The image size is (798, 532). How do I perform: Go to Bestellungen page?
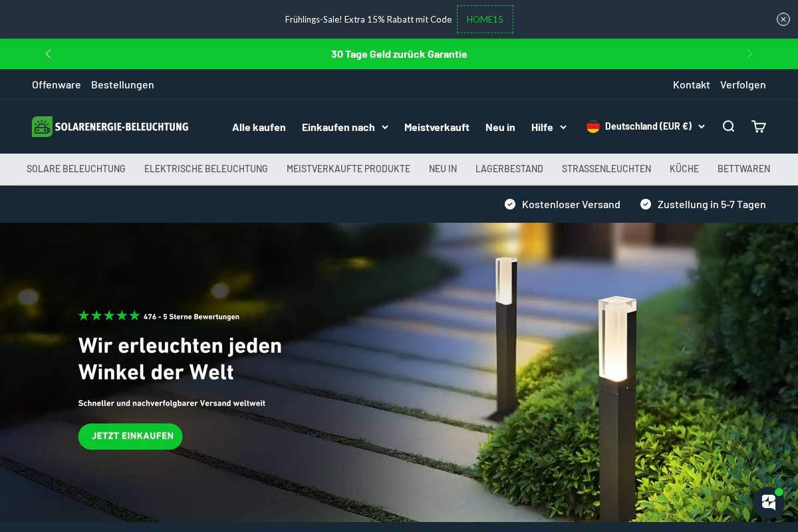click(122, 84)
